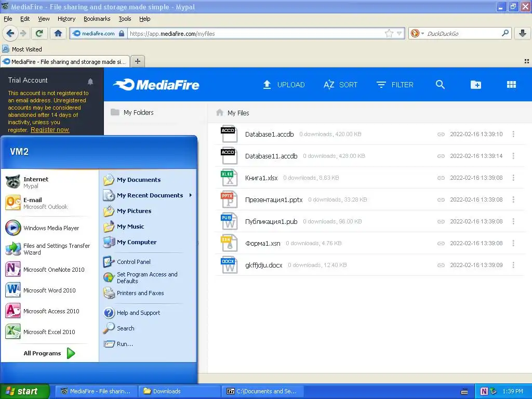Open options menu for Публикация1.pub

pos(513,221)
